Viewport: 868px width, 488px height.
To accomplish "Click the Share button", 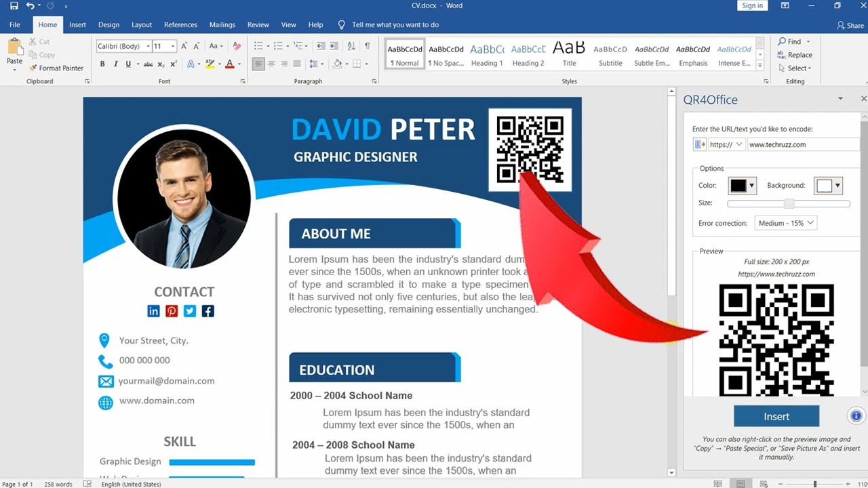I will pyautogui.click(x=850, y=25).
